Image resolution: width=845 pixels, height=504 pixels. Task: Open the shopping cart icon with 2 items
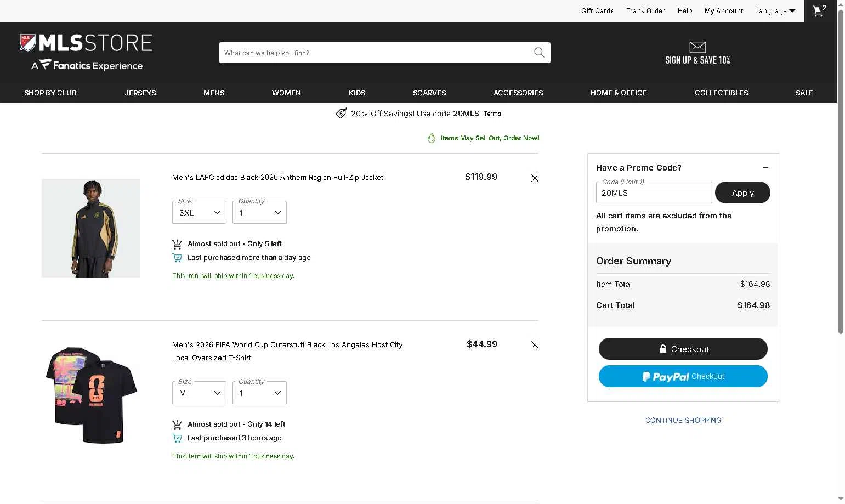[819, 11]
